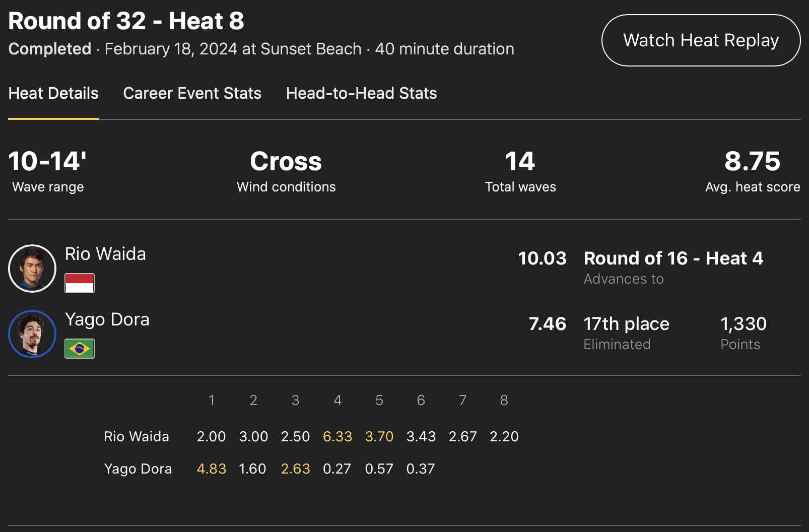Select Rio Waida's 3.70 wave score
The image size is (809, 532).
(379, 436)
